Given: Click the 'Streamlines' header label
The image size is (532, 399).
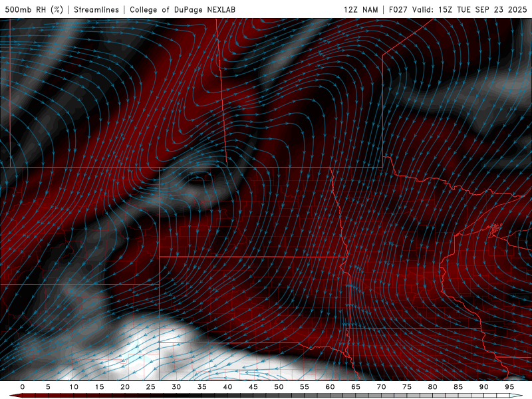Looking at the screenshot, I should (x=96, y=9).
